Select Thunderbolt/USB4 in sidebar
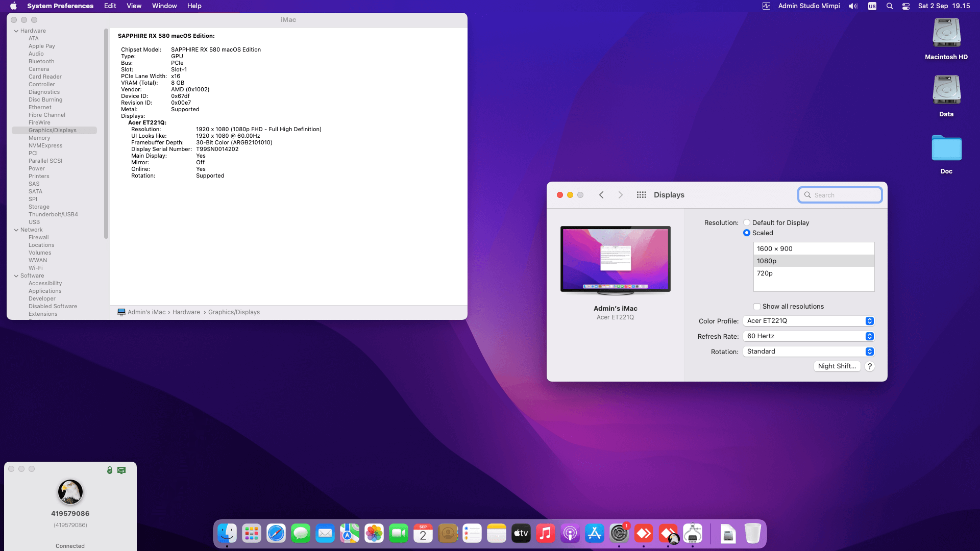The height and width of the screenshot is (551, 980). (x=53, y=215)
